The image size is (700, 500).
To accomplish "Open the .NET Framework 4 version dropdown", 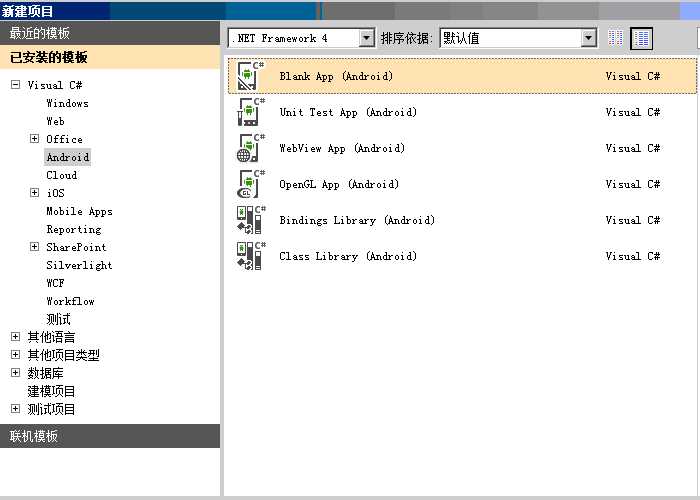I will (367, 38).
